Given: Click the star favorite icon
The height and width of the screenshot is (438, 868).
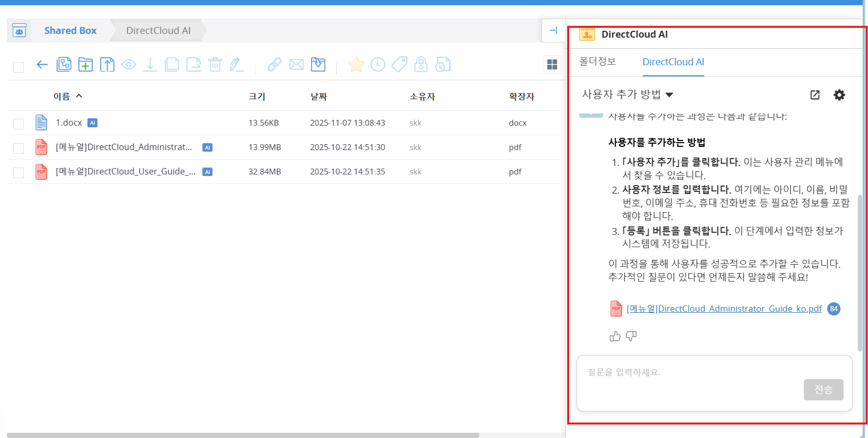Looking at the screenshot, I should [x=356, y=65].
